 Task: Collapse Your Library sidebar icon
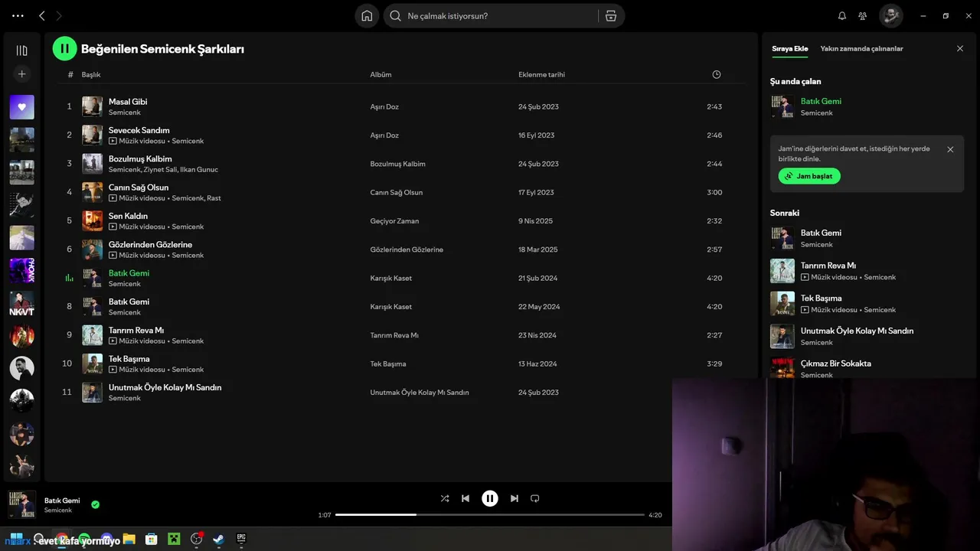pyautogui.click(x=21, y=51)
